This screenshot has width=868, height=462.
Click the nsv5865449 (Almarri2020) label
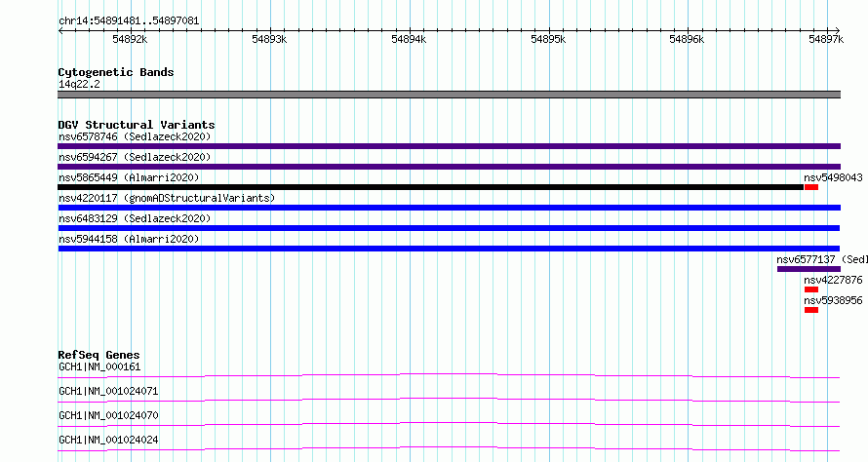tap(129, 177)
